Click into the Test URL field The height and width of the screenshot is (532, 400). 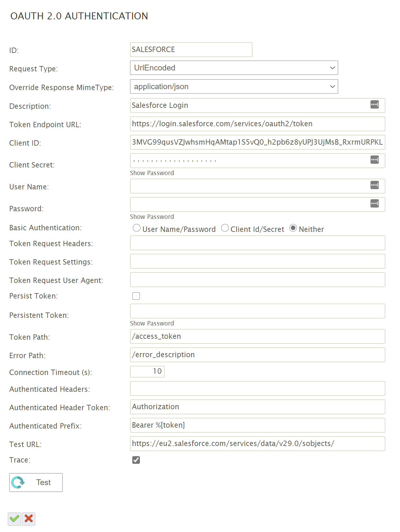[x=257, y=444]
